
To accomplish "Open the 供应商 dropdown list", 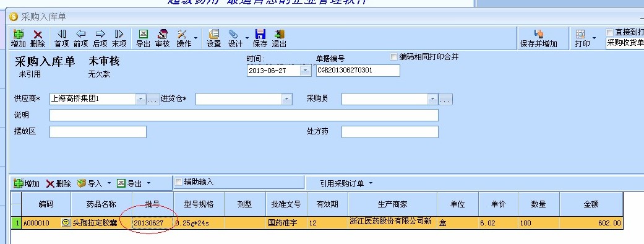I will click(x=140, y=99).
